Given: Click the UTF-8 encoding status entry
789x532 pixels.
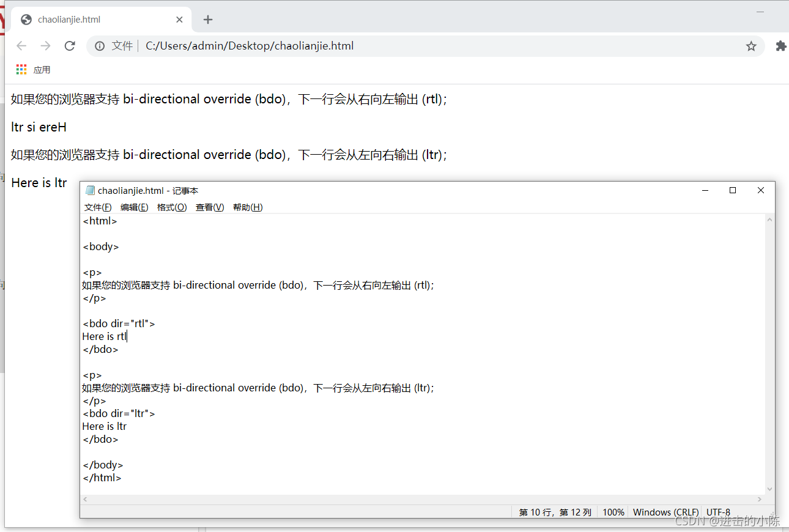Looking at the screenshot, I should tap(718, 512).
